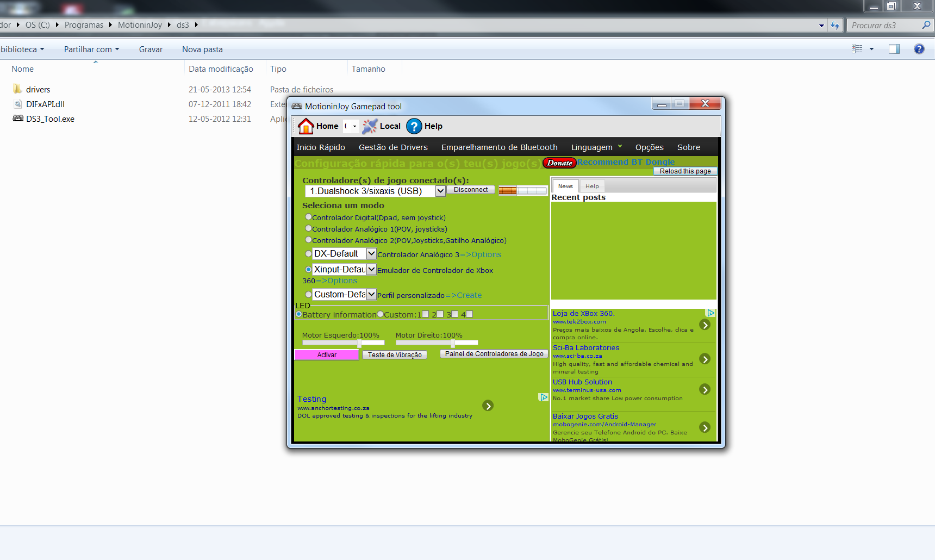Open the Opções tab
The image size is (935, 560).
coord(649,147)
